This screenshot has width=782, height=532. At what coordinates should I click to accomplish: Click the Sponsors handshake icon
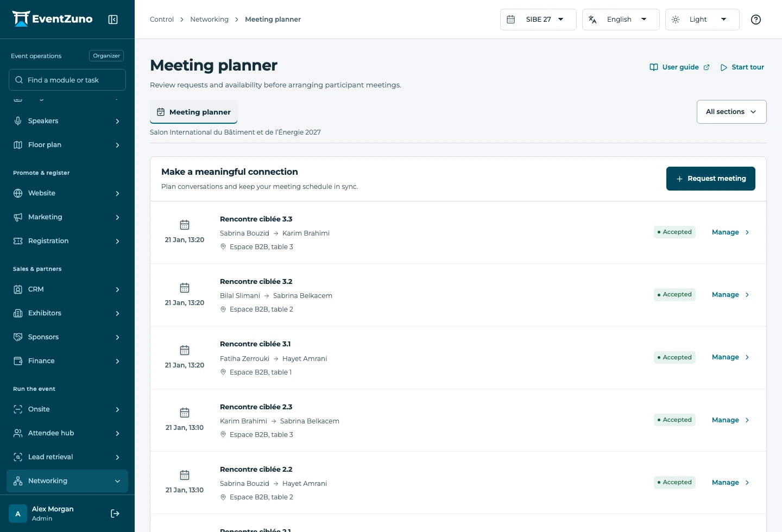18,337
